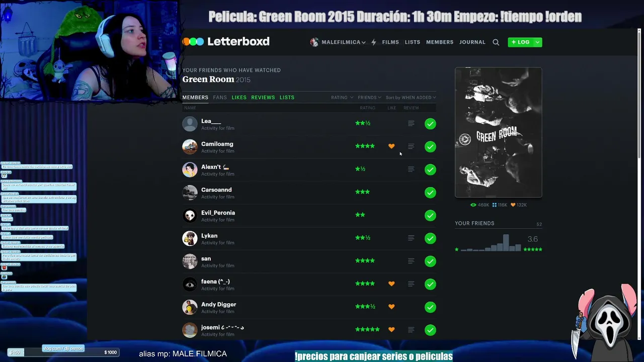The width and height of the screenshot is (644, 362).
Task: Open Lykan's review icon
Action: click(x=411, y=238)
